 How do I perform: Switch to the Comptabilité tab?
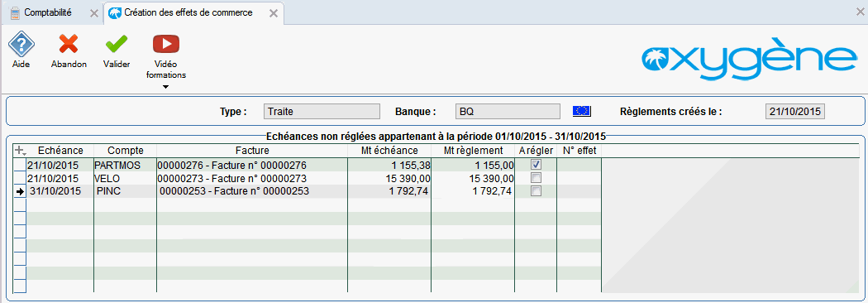pos(48,12)
